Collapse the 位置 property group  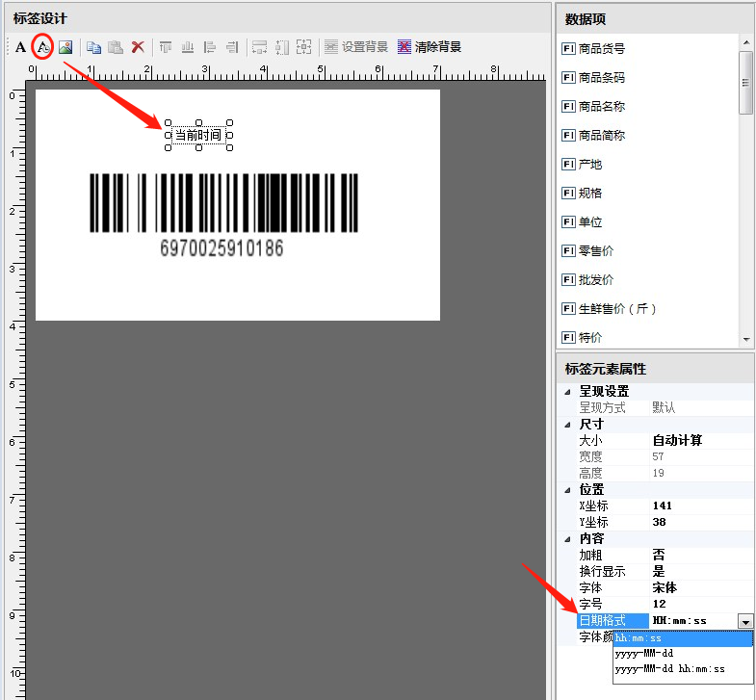tap(567, 490)
